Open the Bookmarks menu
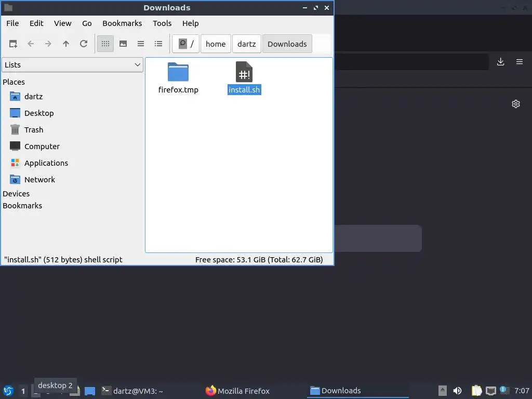Viewport: 532px width, 399px height. [x=122, y=23]
